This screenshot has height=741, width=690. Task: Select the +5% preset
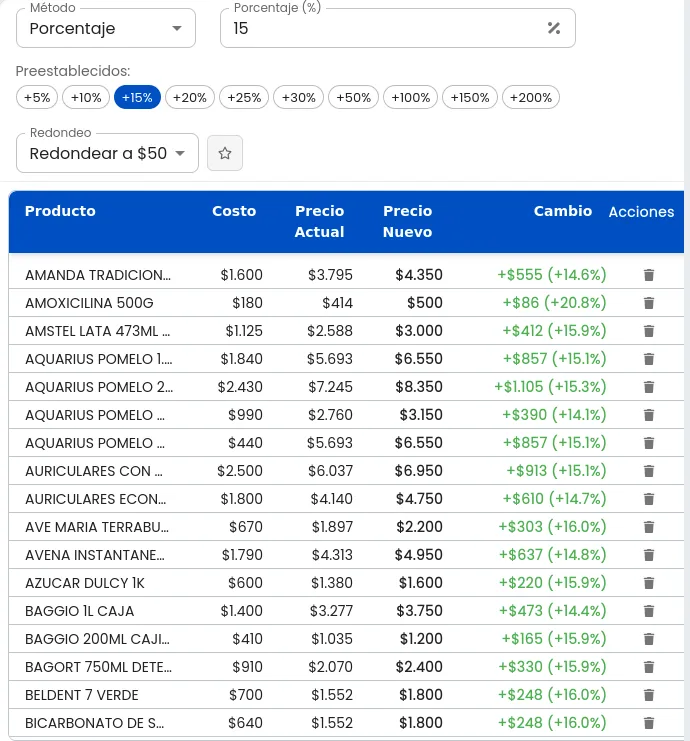click(37, 97)
